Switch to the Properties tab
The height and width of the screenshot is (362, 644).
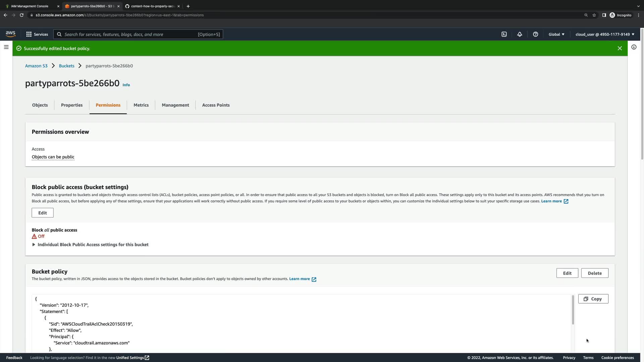point(71,105)
